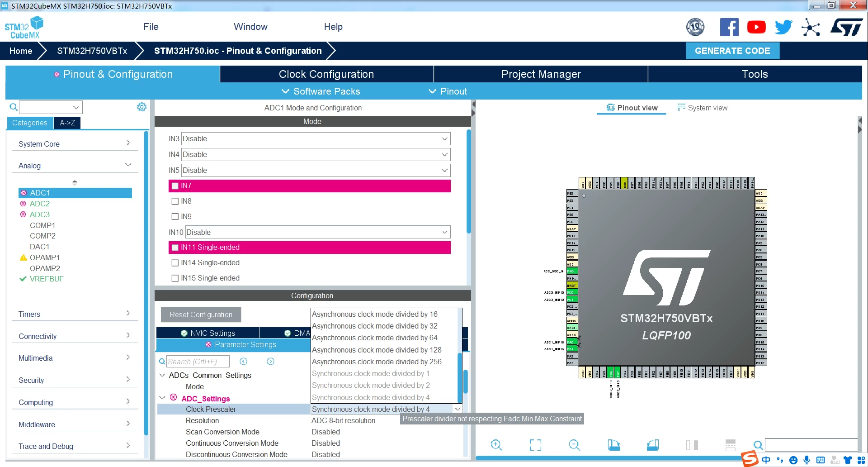Enable the IN14 Single-ended checkbox
Viewport: 868px width, 467px height.
(x=175, y=263)
